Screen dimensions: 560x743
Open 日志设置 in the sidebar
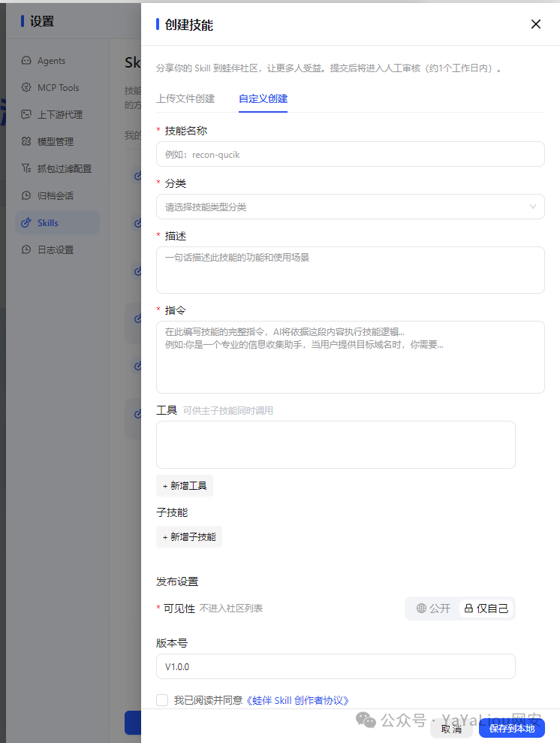57,249
